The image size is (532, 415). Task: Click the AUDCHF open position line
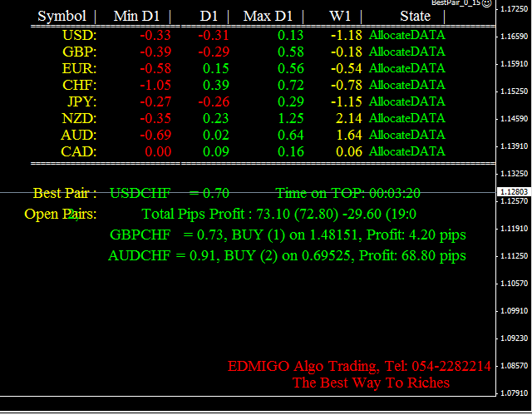point(287,255)
